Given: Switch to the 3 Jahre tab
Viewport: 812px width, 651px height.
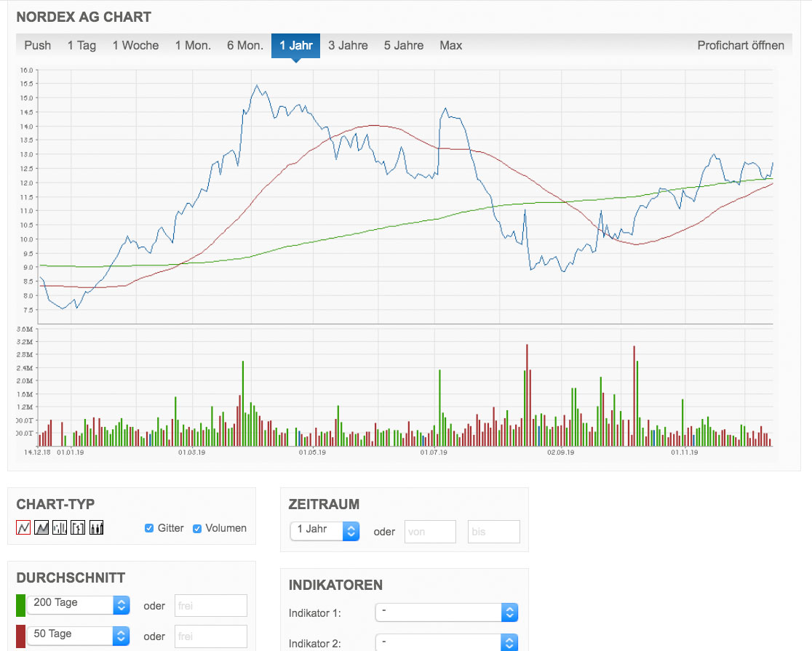Looking at the screenshot, I should point(348,46).
